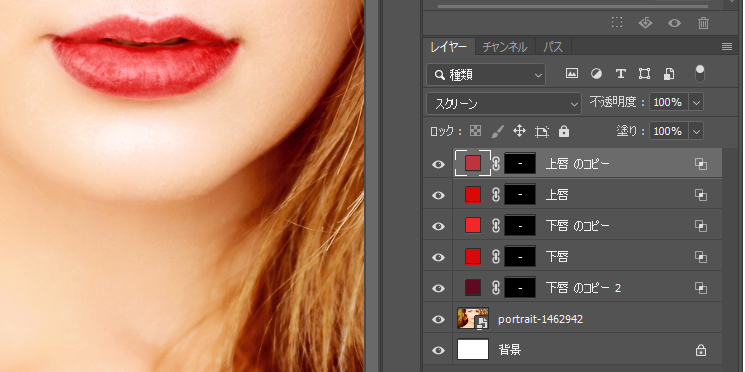Open the 種類 filter type dropdown
This screenshot has height=372, width=745.
click(486, 75)
